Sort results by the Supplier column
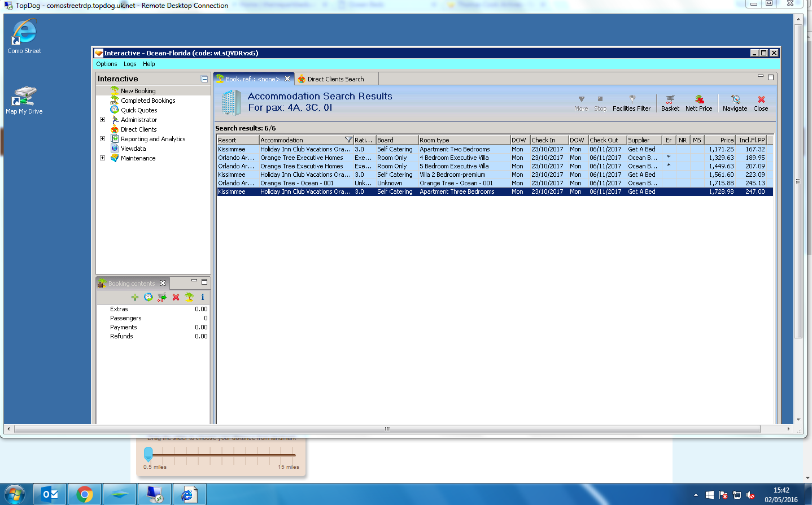The width and height of the screenshot is (812, 505). coord(644,140)
